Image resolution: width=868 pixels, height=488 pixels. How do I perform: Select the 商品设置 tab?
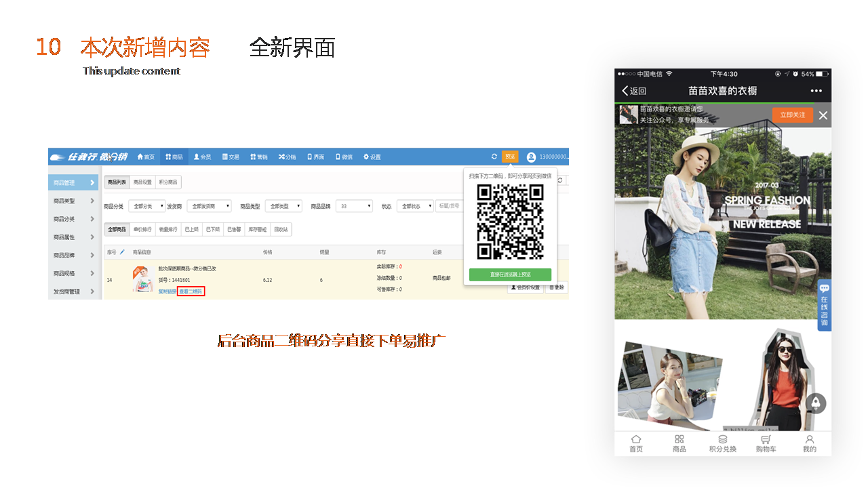click(x=142, y=182)
